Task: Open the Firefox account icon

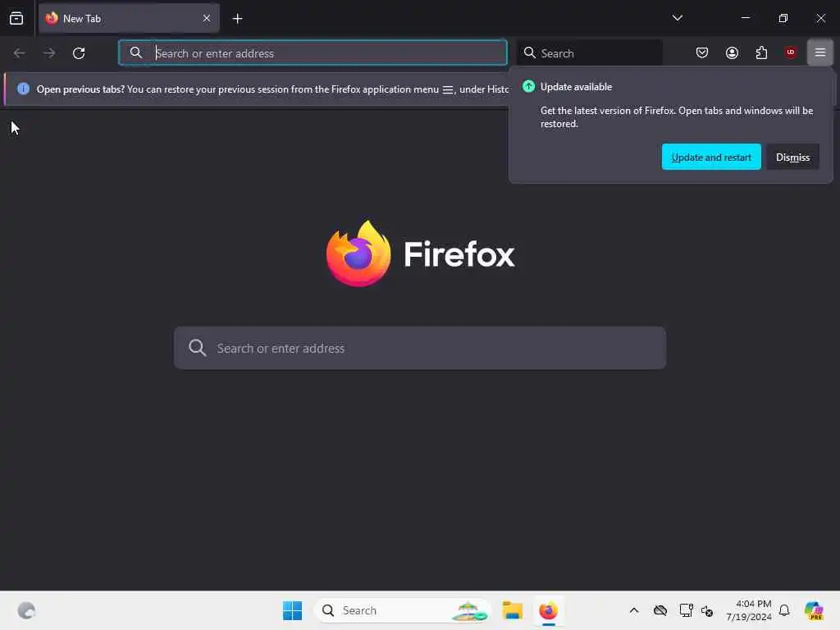Action: (x=732, y=52)
